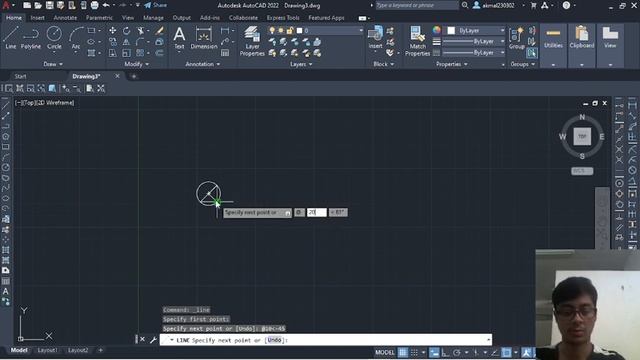Click the Move tool in Modify panel
640x360 pixels.
click(113, 31)
